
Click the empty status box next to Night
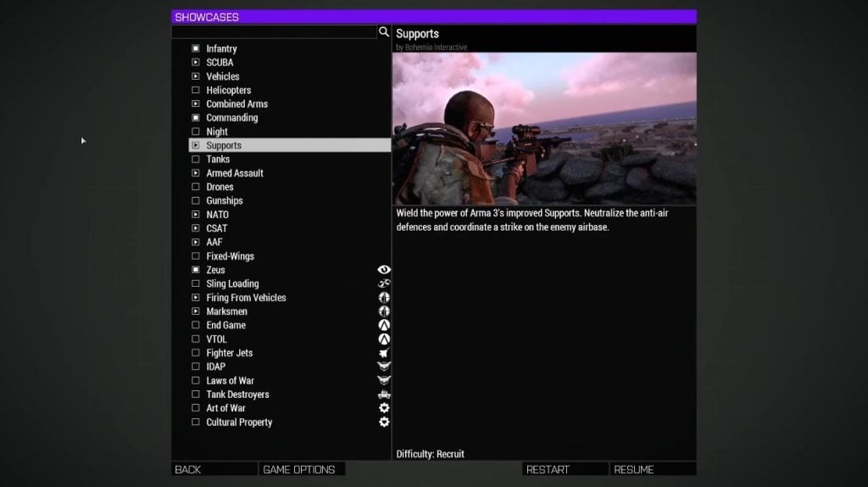coord(196,132)
